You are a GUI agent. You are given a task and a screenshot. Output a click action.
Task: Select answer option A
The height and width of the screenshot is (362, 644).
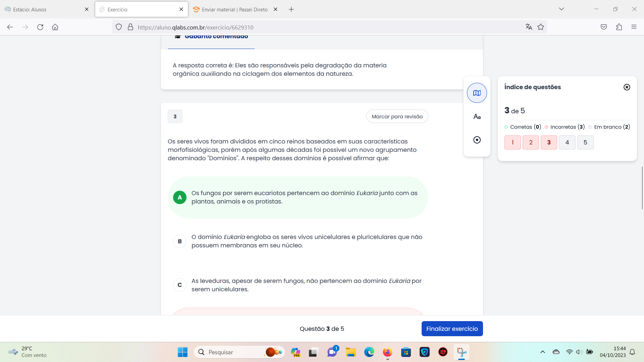(180, 197)
